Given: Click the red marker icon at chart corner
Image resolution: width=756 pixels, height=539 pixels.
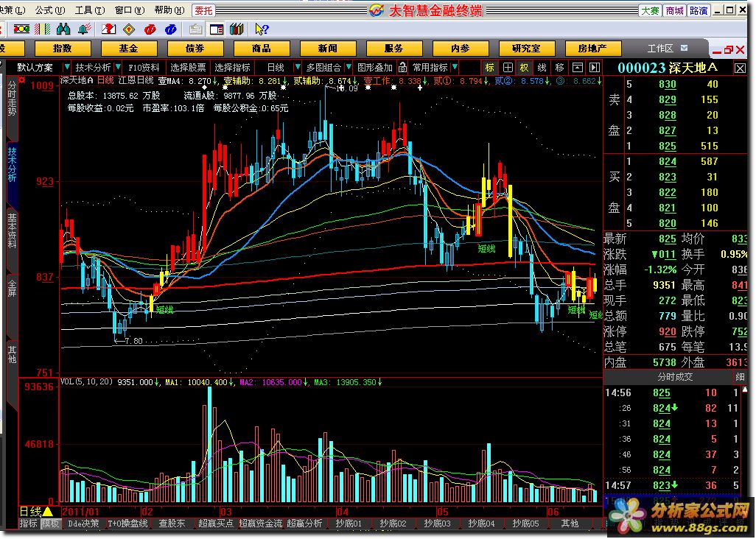Looking at the screenshot, I should click(22, 80).
